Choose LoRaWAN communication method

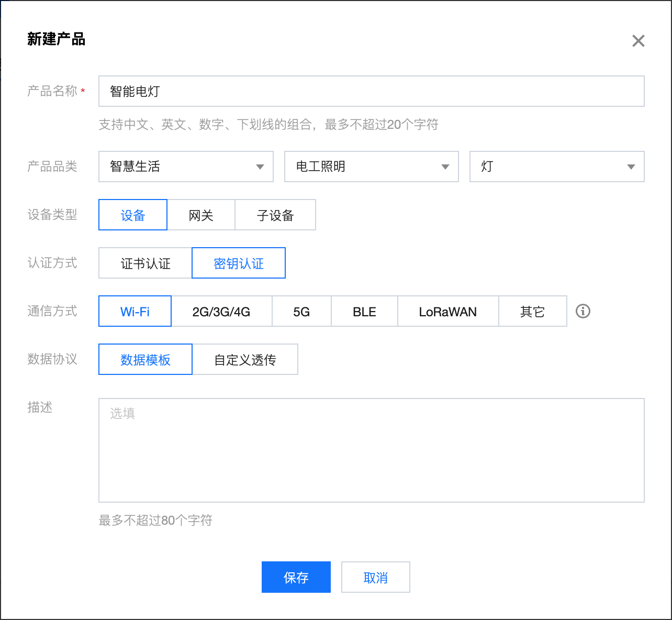coord(448,311)
